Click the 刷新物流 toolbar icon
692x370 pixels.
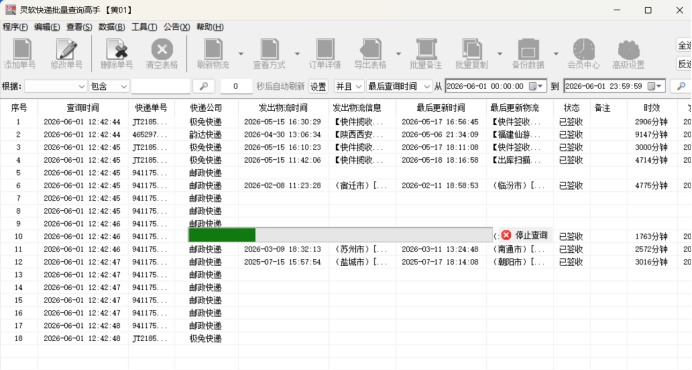coord(213,49)
